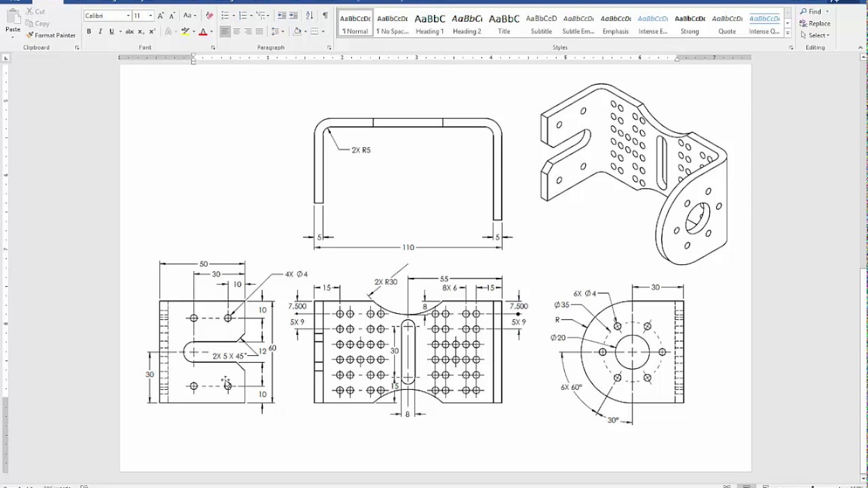Screen dimensions: 868x488
Task: Apply the Heading 2 style
Action: point(467,23)
